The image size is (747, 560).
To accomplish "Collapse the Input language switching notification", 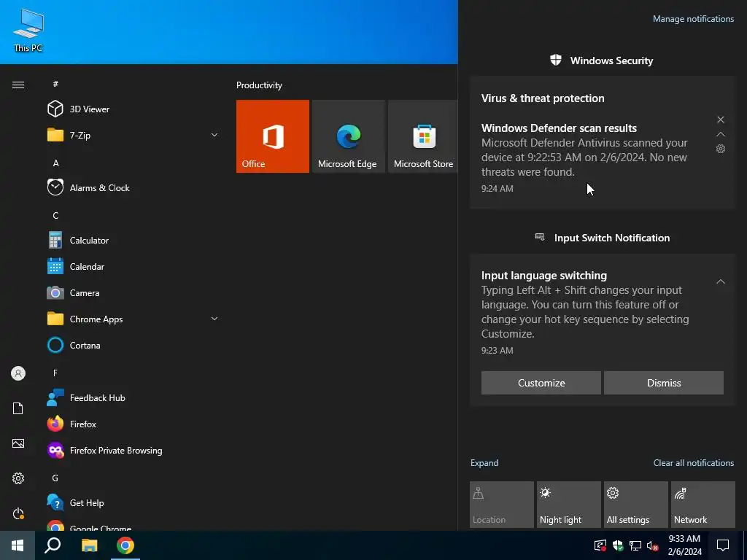I will click(721, 281).
